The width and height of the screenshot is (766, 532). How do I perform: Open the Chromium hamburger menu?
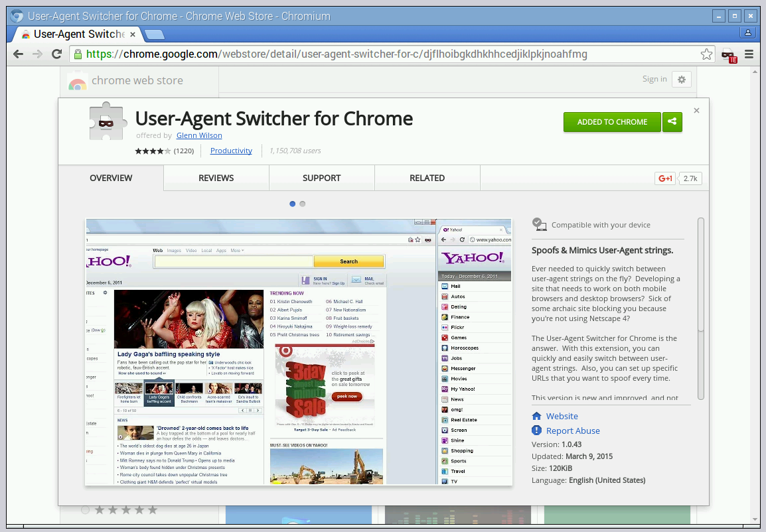[x=749, y=54]
